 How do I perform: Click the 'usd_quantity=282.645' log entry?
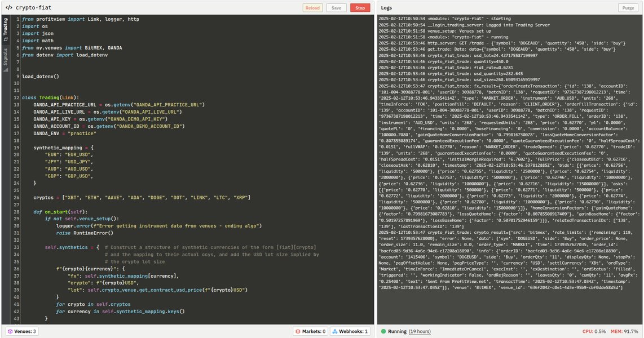click(x=451, y=74)
